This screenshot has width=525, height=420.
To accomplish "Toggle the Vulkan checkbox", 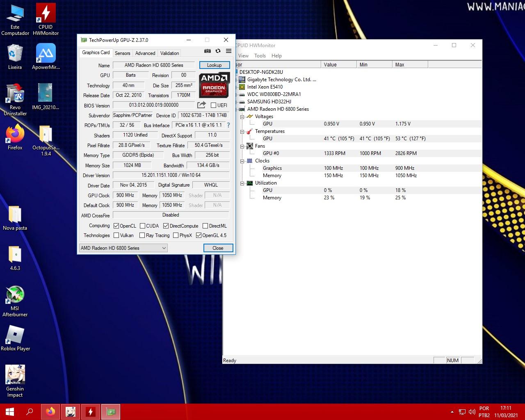I will 116,235.
